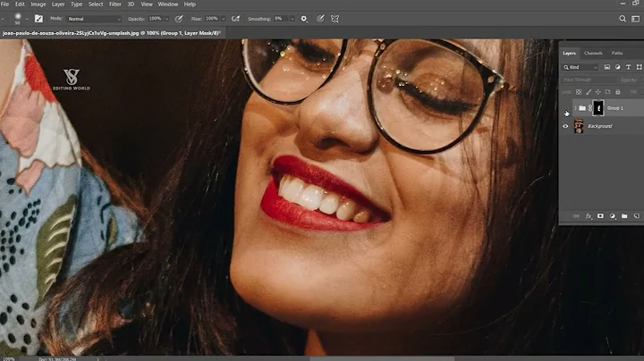Image resolution: width=644 pixels, height=361 pixels.
Task: Add a layer style via fx icon
Action: pos(589,216)
